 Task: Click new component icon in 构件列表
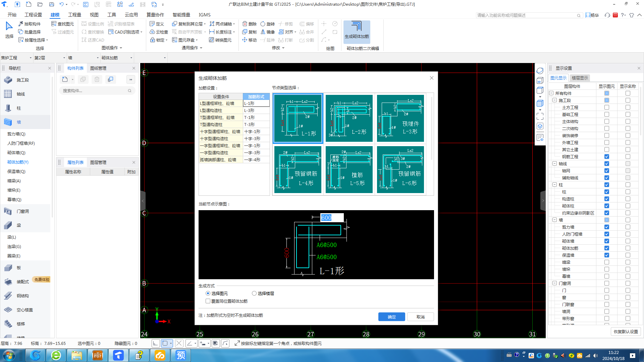(x=65, y=79)
